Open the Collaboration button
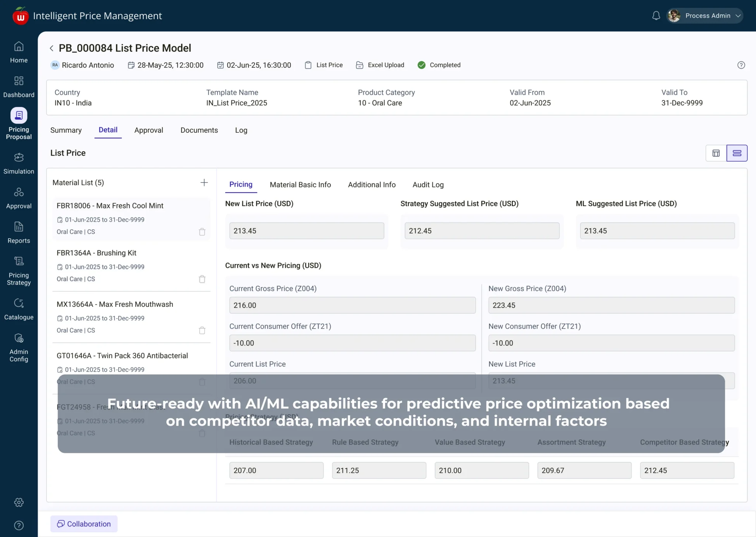 pyautogui.click(x=84, y=524)
